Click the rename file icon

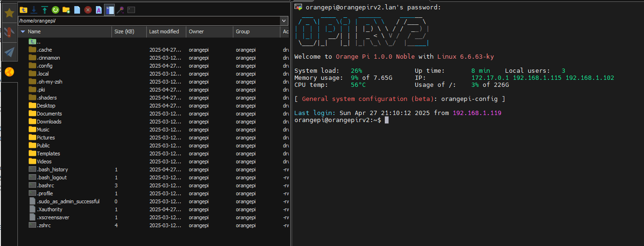(x=99, y=9)
